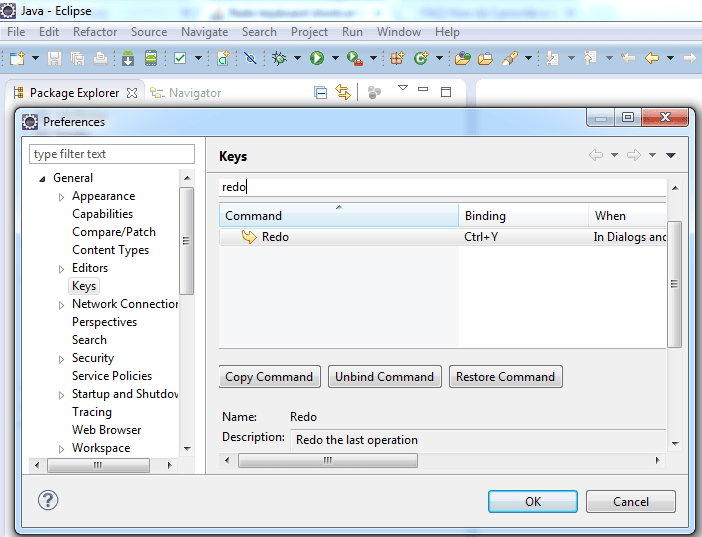Screen dimensions: 702x537
Task: Click the Copy Command button
Action: tap(270, 377)
